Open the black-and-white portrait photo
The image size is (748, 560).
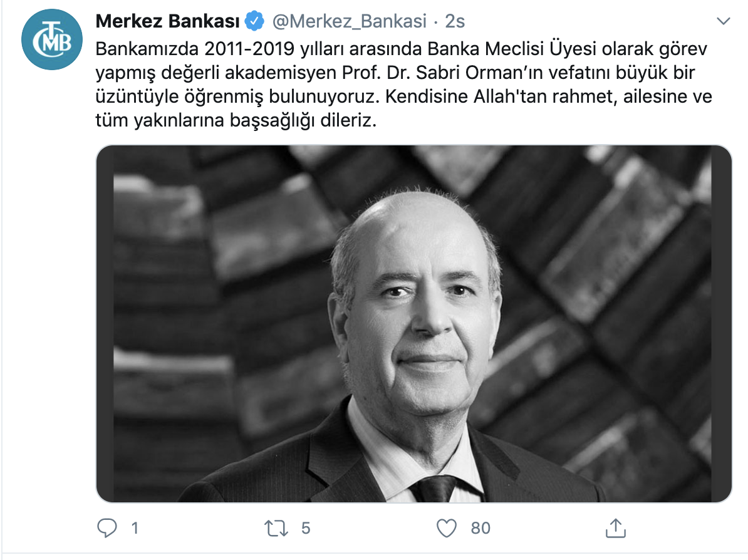413,324
